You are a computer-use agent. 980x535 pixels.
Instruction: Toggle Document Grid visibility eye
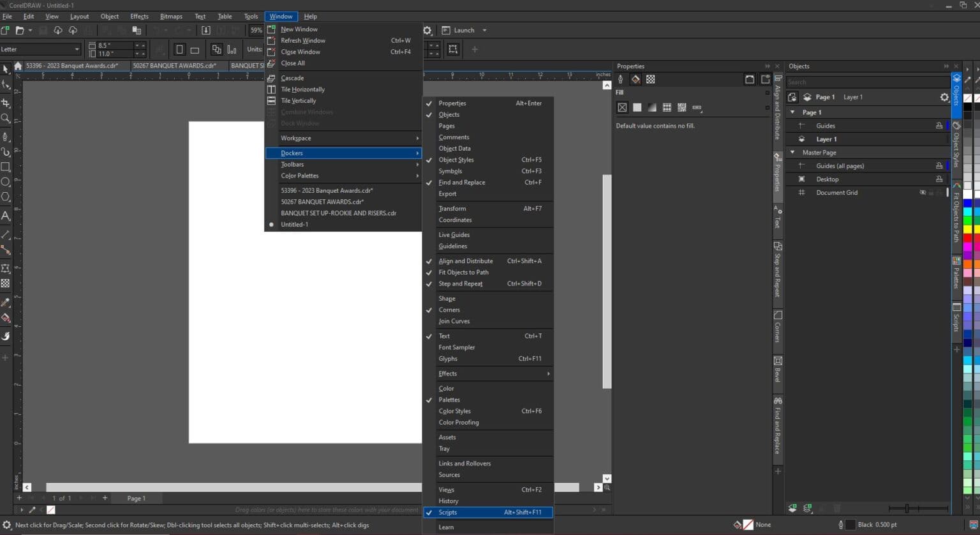[x=923, y=192]
